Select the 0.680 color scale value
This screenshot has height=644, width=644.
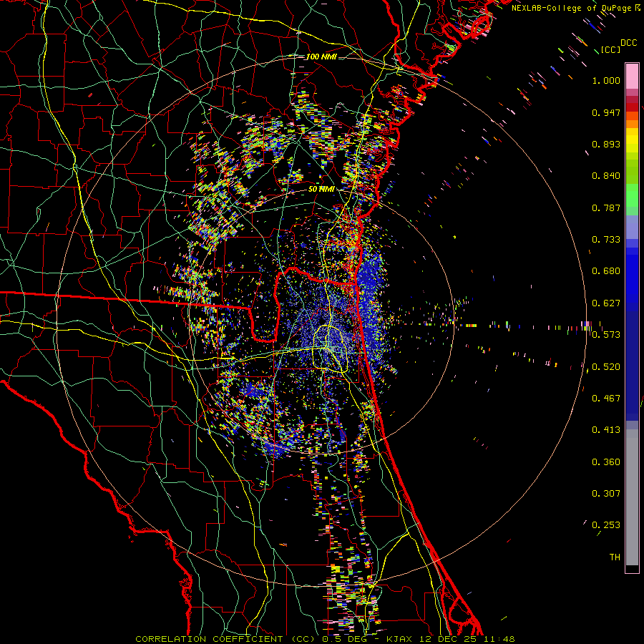click(606, 271)
